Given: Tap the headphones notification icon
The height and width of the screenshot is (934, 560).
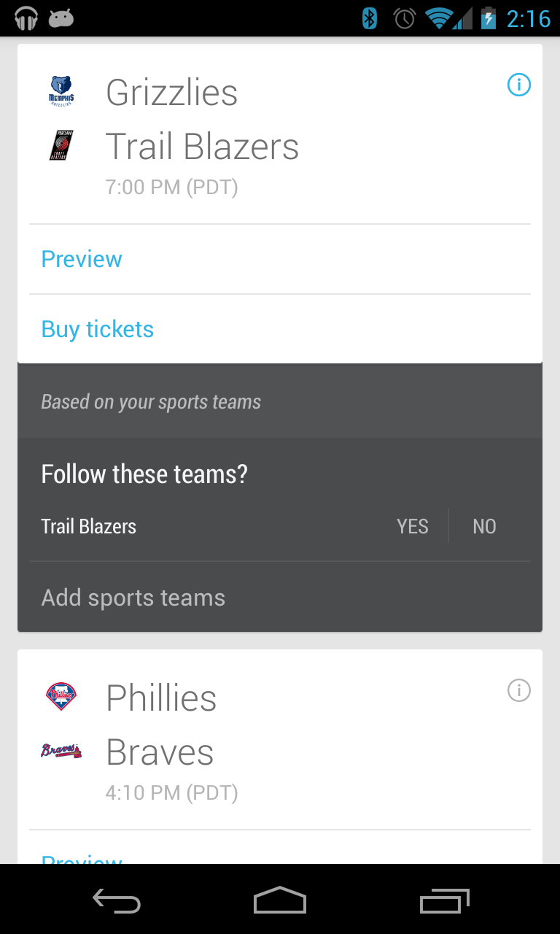Looking at the screenshot, I should click(26, 18).
